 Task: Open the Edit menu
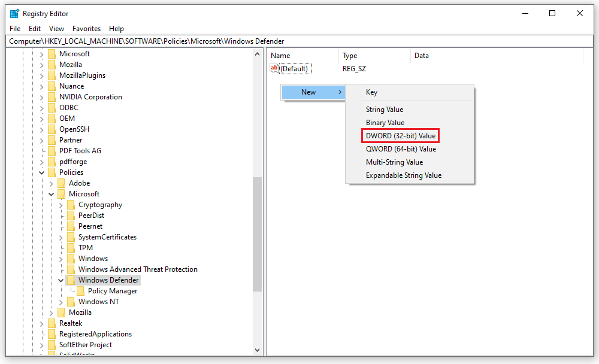point(34,29)
